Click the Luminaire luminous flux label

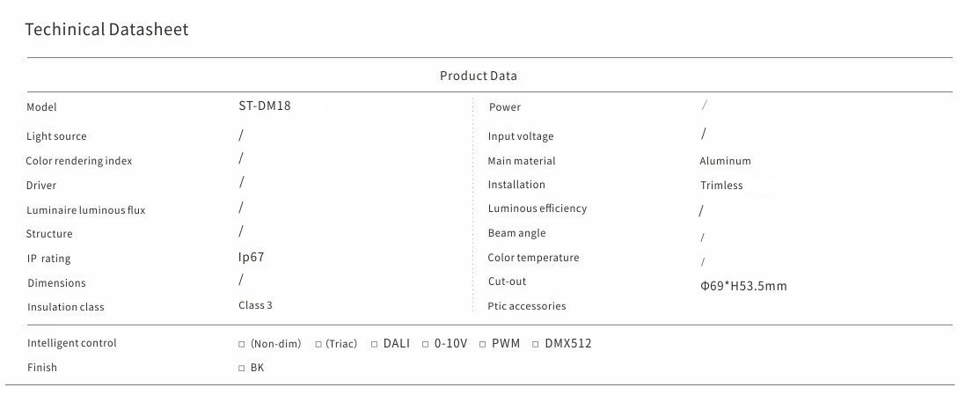[x=86, y=210]
